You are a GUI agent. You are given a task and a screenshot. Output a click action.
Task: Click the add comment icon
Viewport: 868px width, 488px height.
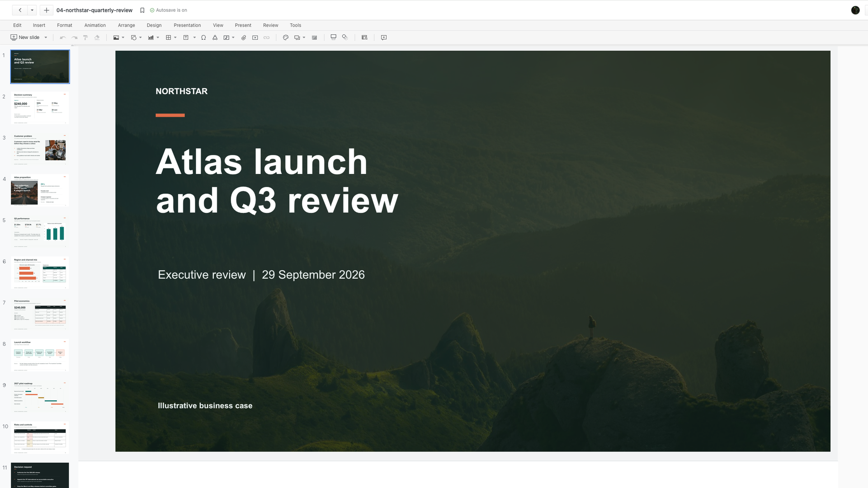384,38
